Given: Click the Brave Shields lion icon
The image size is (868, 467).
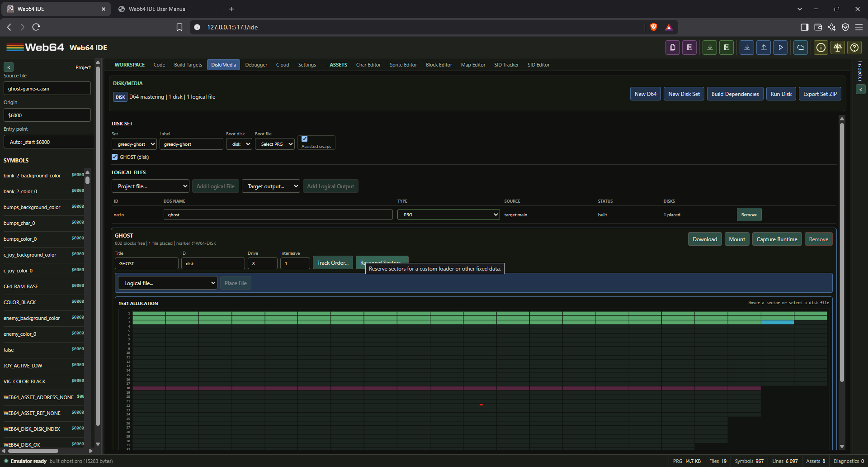Looking at the screenshot, I should [653, 27].
